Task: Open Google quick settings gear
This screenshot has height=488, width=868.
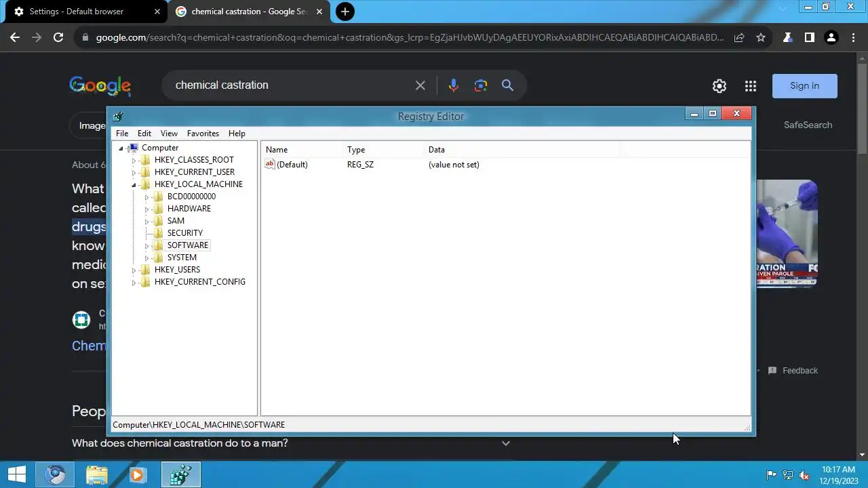Action: click(x=719, y=86)
